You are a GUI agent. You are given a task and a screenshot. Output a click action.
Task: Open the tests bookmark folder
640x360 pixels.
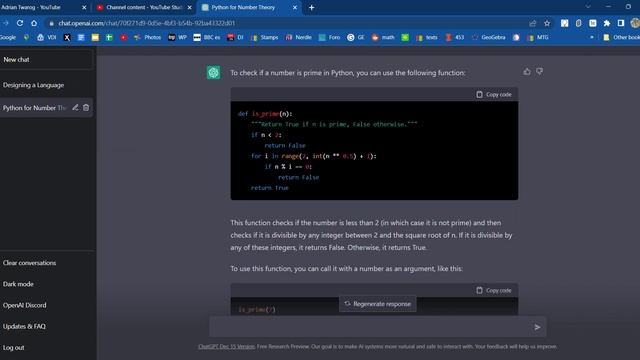point(427,37)
